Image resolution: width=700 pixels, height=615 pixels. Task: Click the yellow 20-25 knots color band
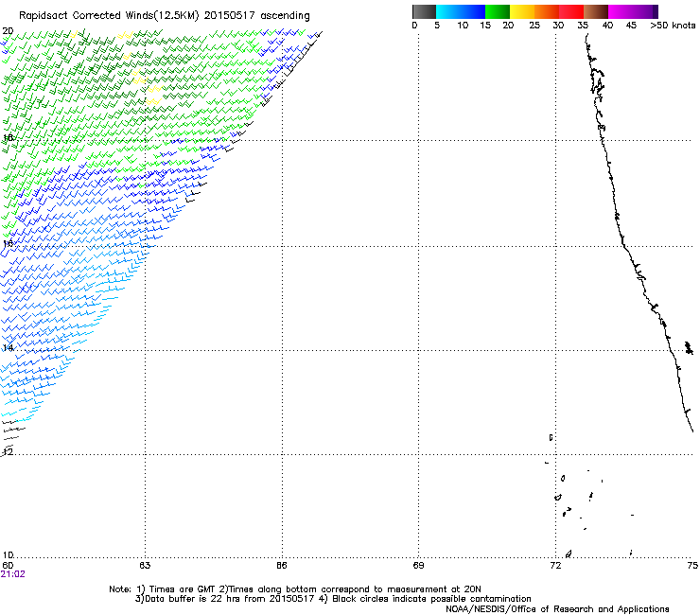click(522, 11)
